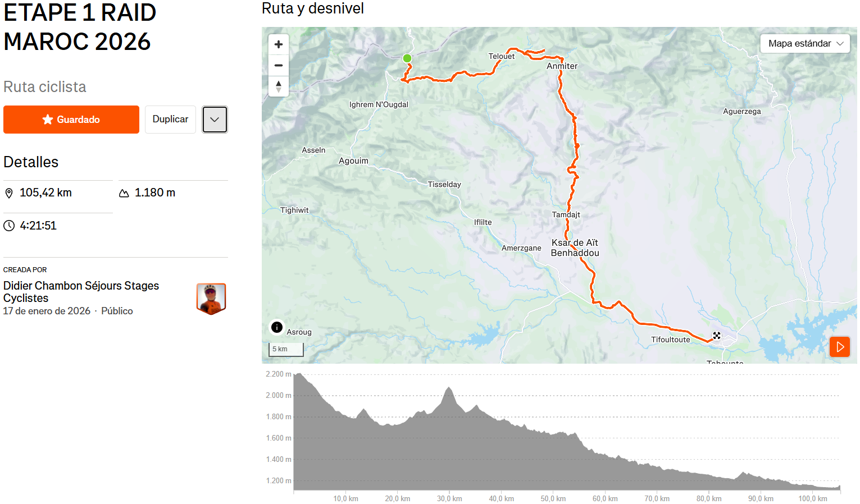Click the map info icon
This screenshot has width=860, height=504.
coord(277,327)
